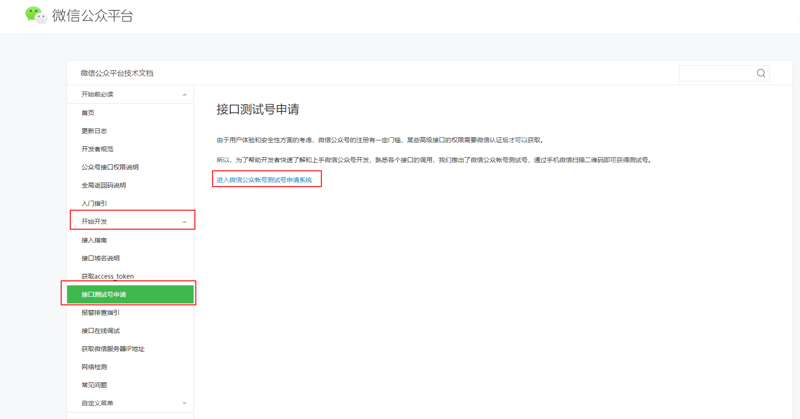Go to 全局返回码说明

104,185
